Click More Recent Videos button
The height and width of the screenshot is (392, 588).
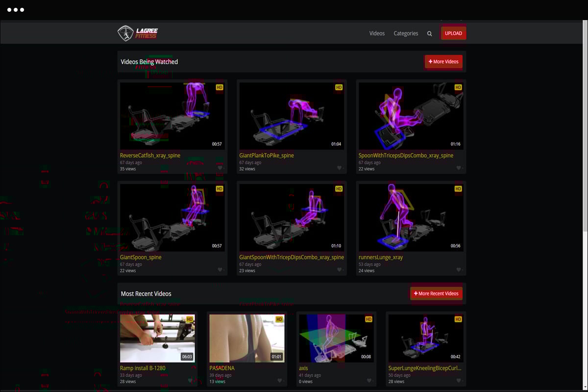click(x=436, y=294)
